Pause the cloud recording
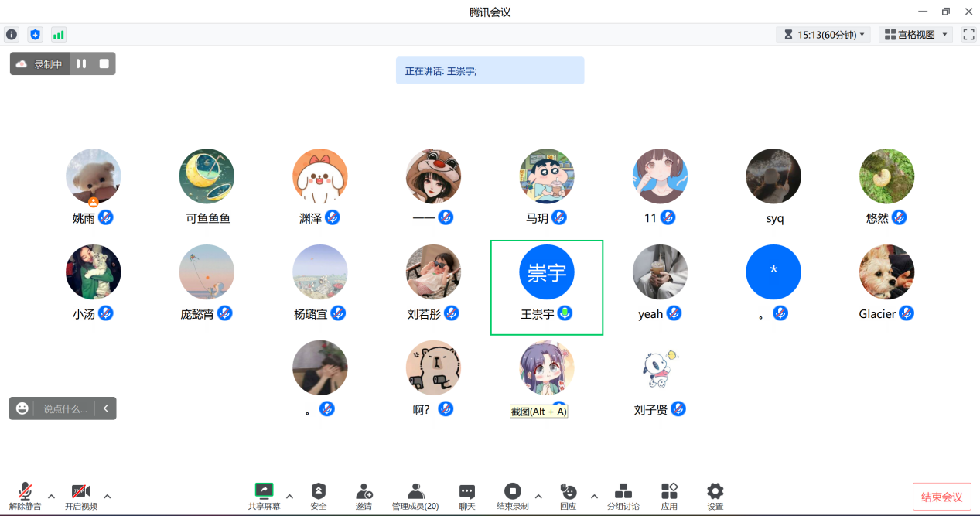980x516 pixels. coord(81,63)
